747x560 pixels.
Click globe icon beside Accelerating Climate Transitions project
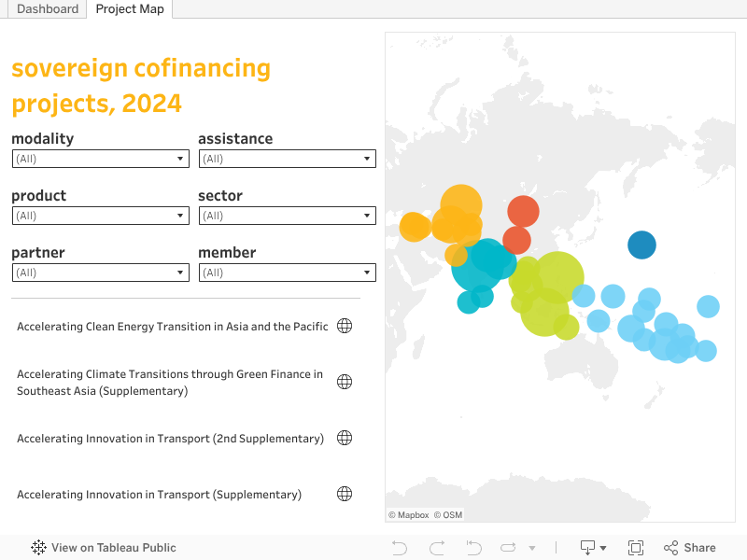pos(345,382)
